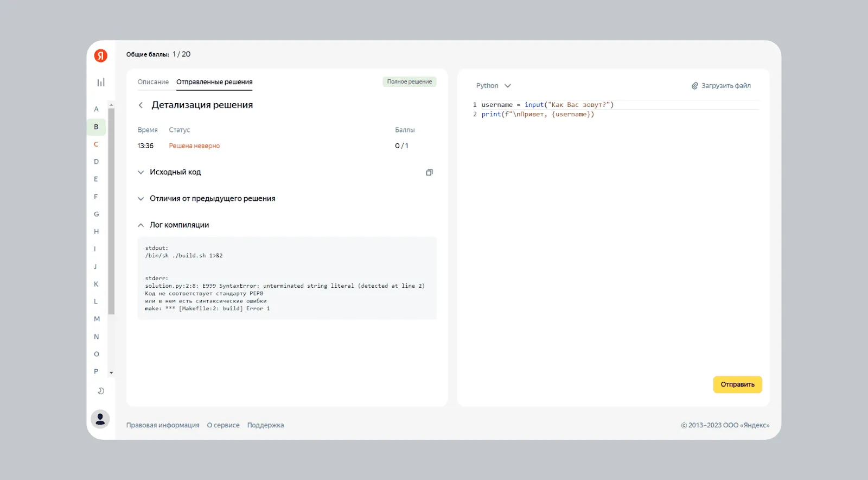Click the Решена неверно status text
The width and height of the screenshot is (868, 480).
pos(194,146)
